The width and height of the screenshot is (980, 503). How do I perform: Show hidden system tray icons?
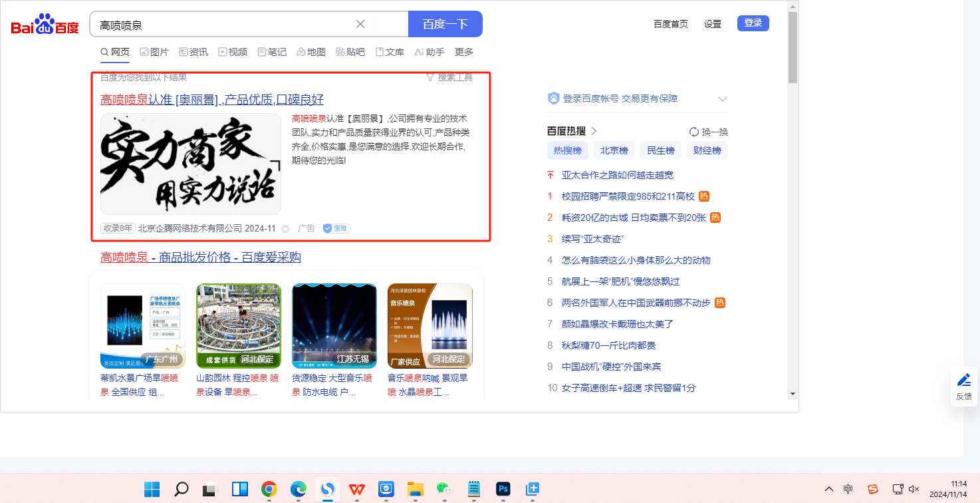tap(828, 489)
